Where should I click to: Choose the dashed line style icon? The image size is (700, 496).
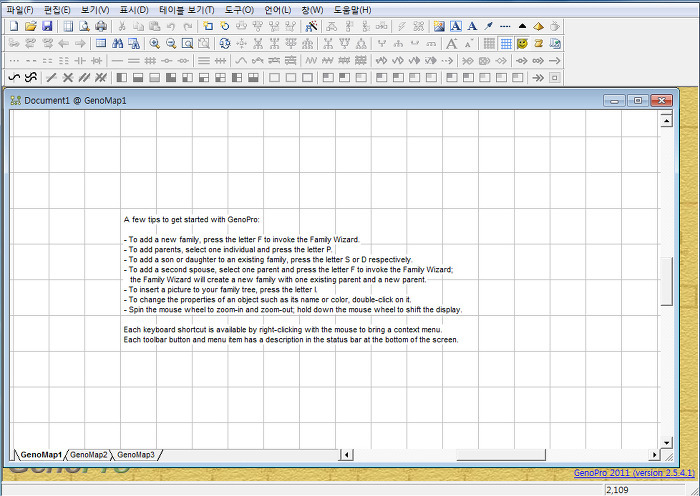tap(505, 26)
